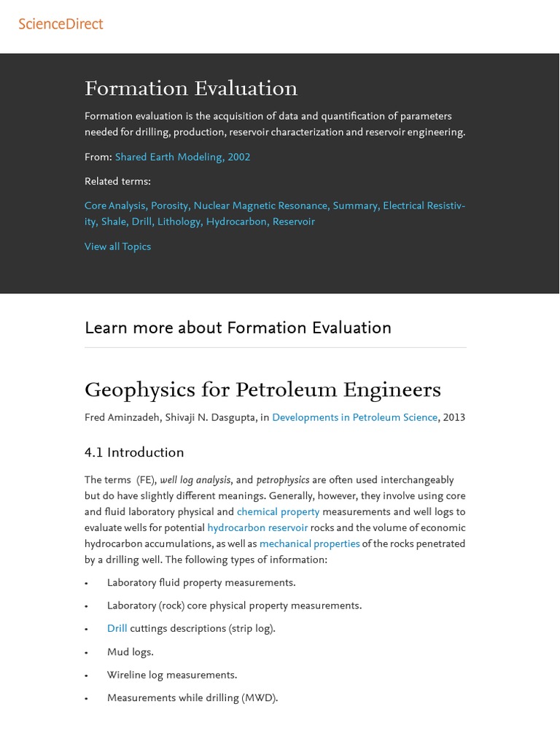The image size is (560, 747).
Task: Open the Drill link in bullet list
Action: [x=117, y=629]
